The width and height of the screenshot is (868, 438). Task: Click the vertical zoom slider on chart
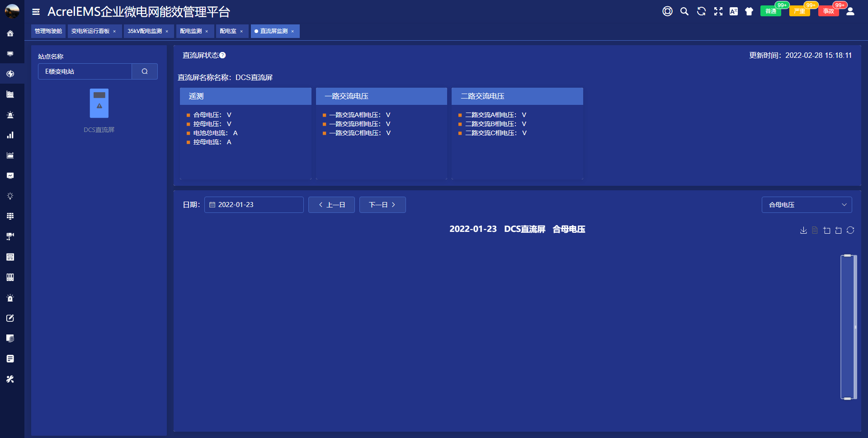848,327
